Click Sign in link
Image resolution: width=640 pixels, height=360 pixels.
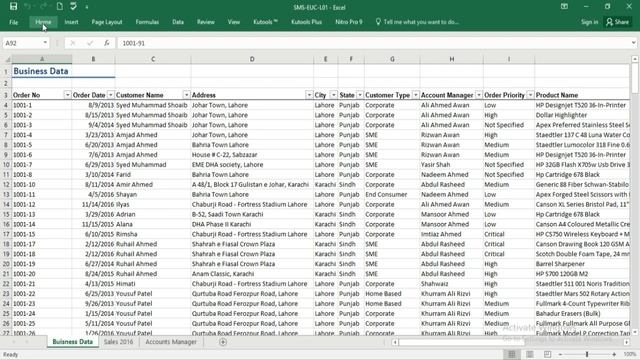click(x=589, y=22)
